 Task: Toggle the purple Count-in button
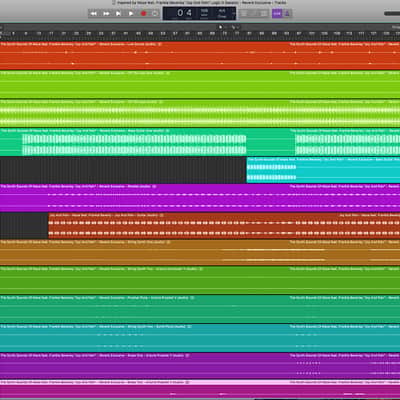coord(277,14)
